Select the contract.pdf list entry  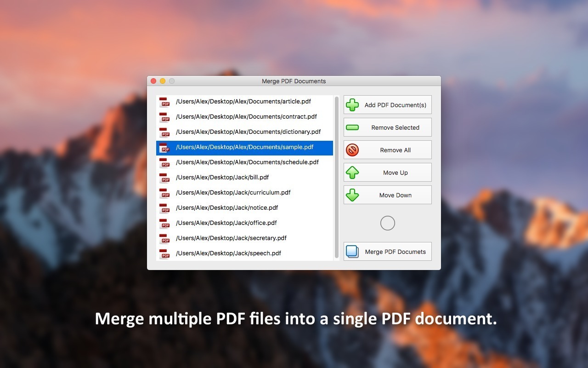click(246, 117)
